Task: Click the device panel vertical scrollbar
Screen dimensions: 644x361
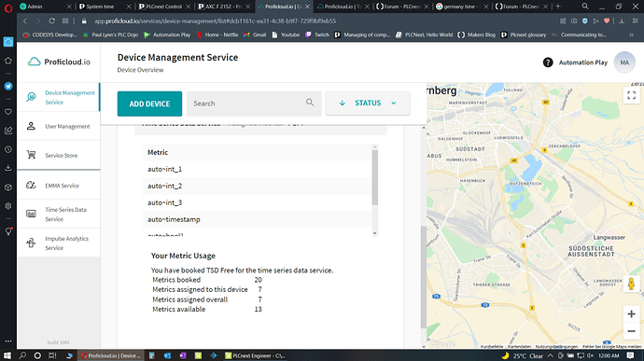Action: pos(424,277)
